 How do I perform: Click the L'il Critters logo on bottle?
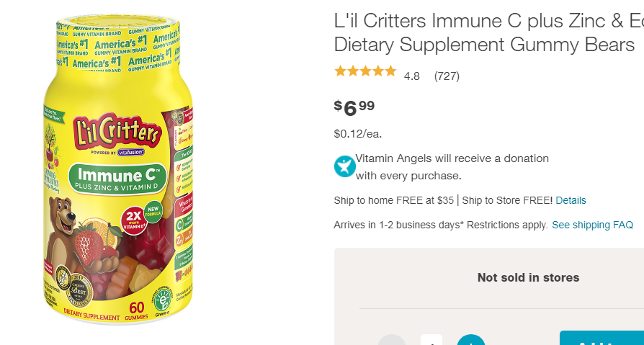coord(117,130)
